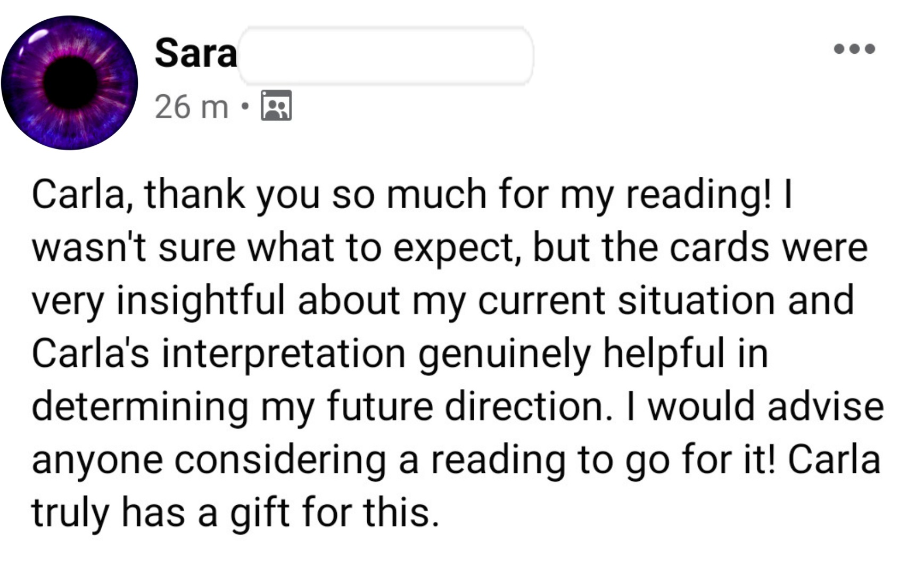924x575 pixels.
Task: Open Sara's profile via her name
Action: [195, 54]
